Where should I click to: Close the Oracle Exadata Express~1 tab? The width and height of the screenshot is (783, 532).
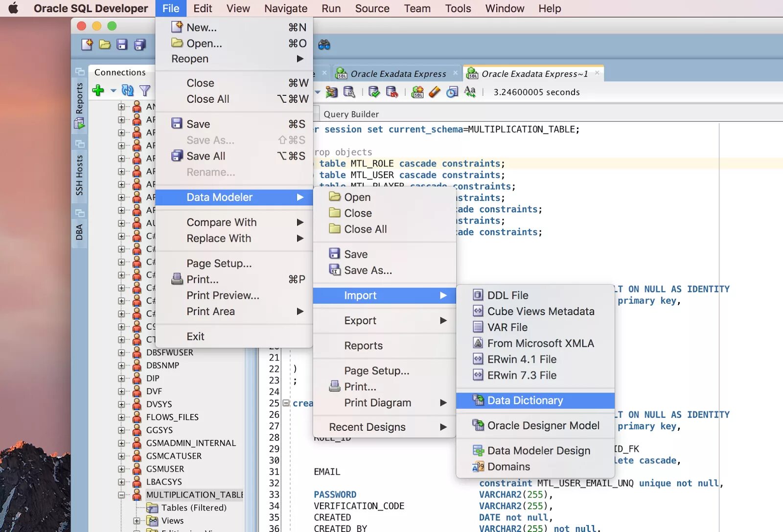tap(597, 73)
